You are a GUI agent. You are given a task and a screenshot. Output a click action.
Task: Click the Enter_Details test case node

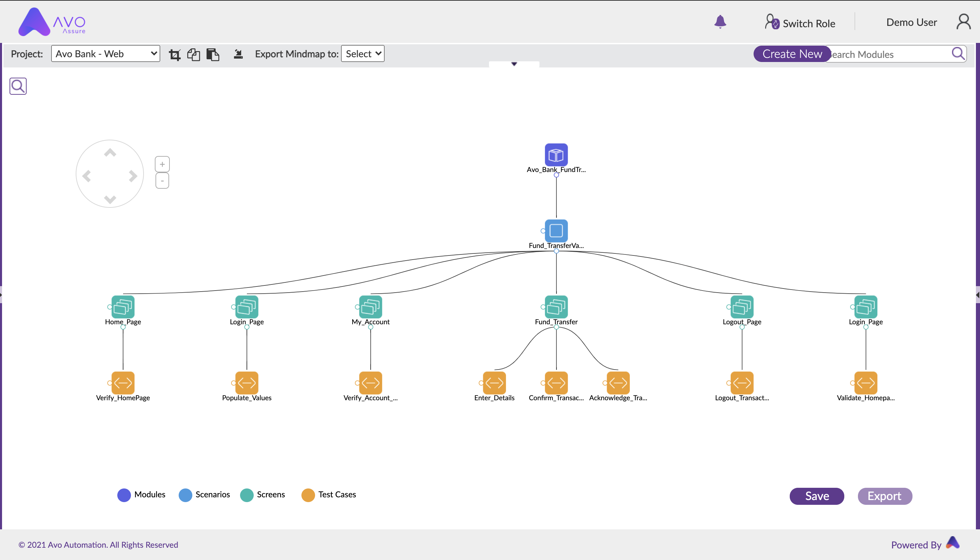click(494, 383)
